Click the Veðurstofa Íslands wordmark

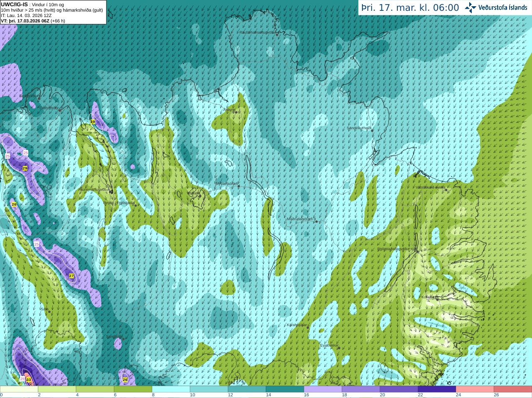pyautogui.click(x=503, y=7)
